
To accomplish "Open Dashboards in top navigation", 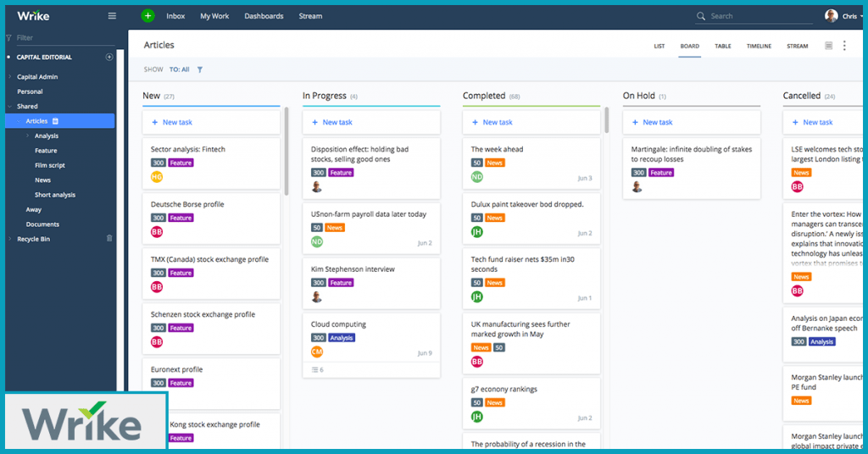I will (x=264, y=16).
